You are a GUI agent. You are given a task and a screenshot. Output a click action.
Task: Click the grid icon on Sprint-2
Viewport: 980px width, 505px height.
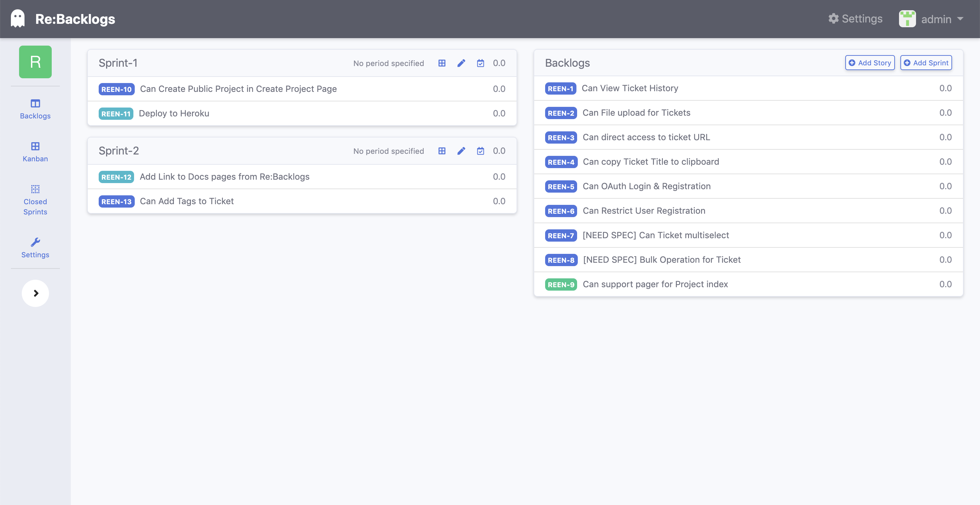tap(442, 150)
